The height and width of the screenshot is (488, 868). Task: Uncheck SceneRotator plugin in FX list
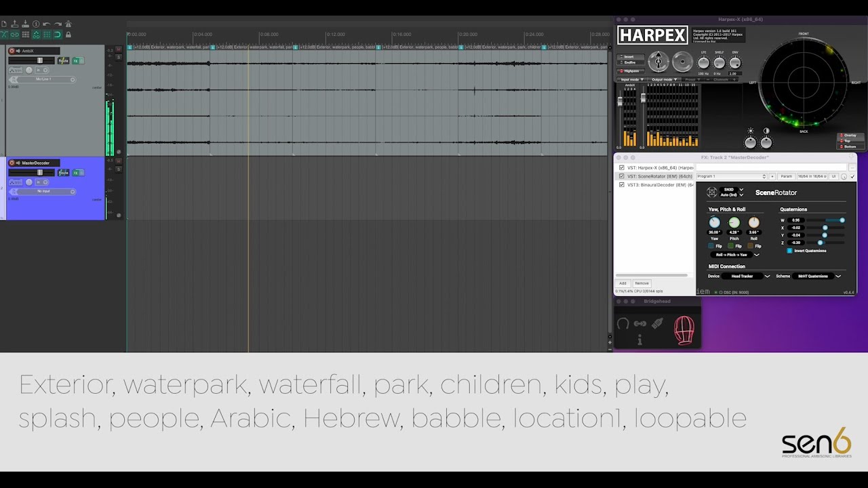622,176
